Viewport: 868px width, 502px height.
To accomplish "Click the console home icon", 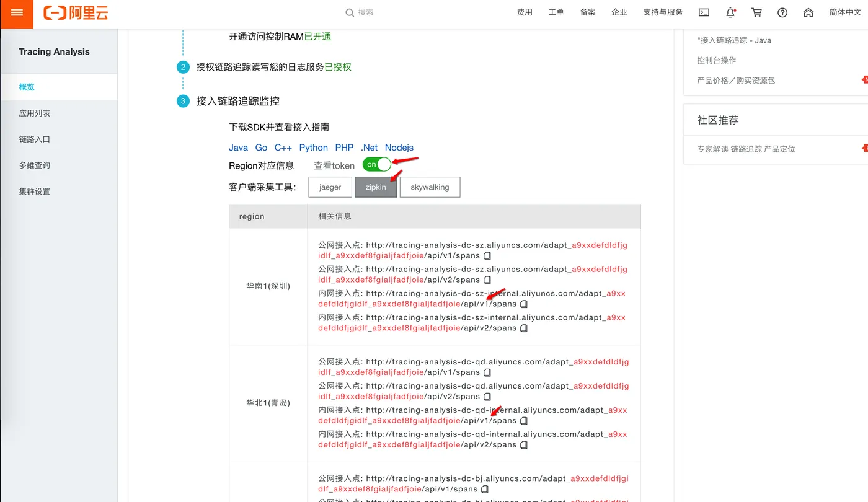I will coord(808,12).
